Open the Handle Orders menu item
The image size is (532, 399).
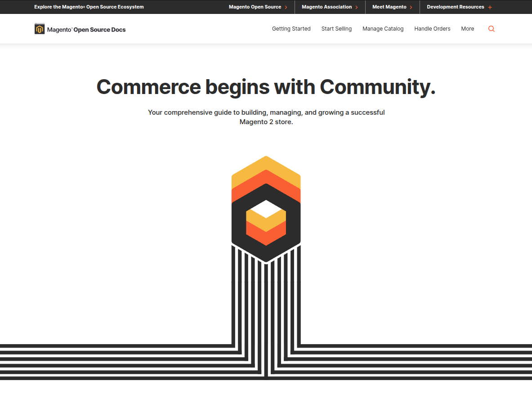pos(432,29)
